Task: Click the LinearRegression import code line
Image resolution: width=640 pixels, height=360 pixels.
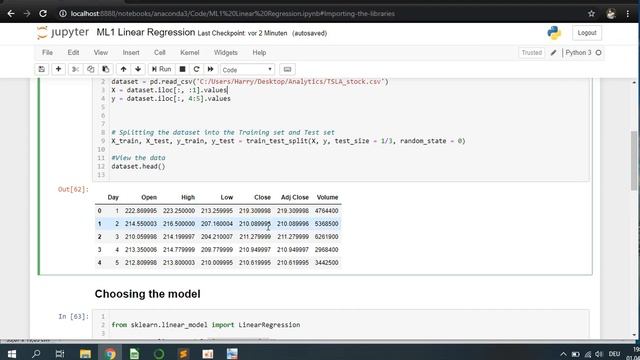Action: [x=206, y=325]
